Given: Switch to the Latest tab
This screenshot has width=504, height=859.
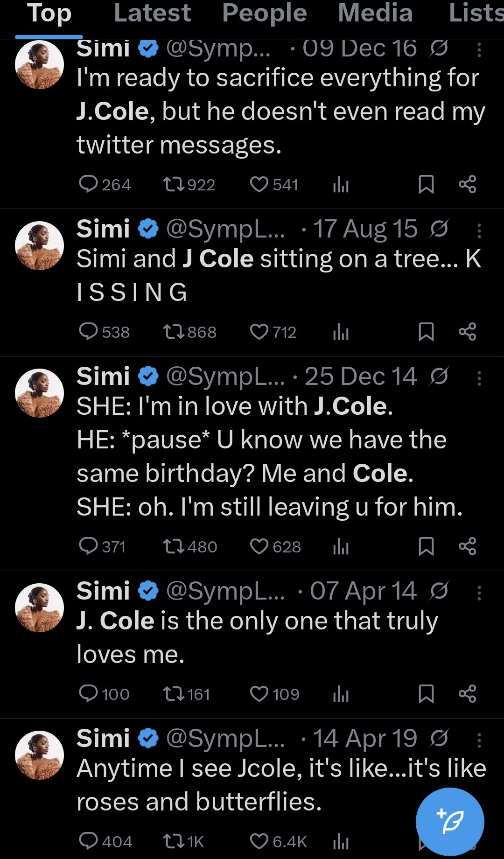Looking at the screenshot, I should 152,13.
